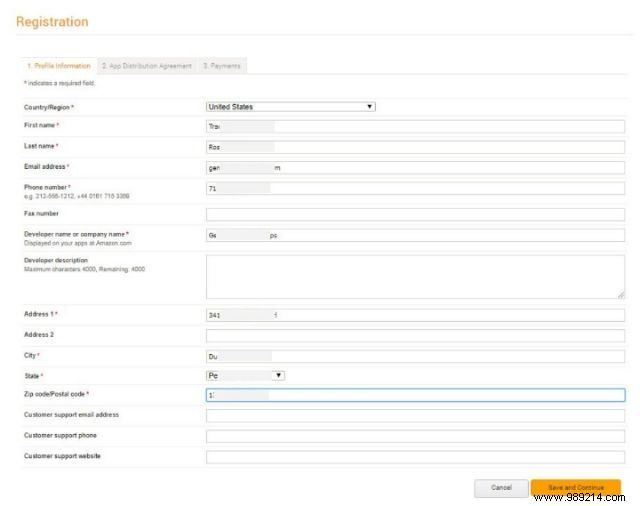Click the empty Fax number field

pos(415,213)
